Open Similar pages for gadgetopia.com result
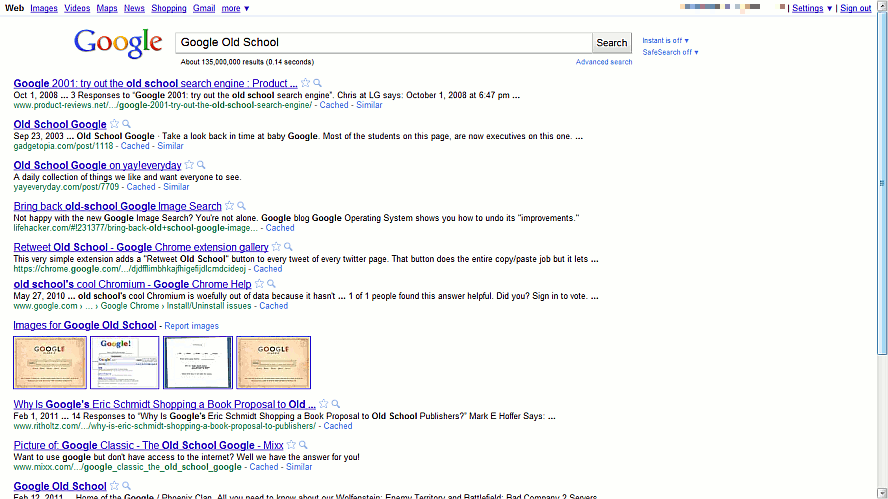The width and height of the screenshot is (888, 499). pos(170,146)
